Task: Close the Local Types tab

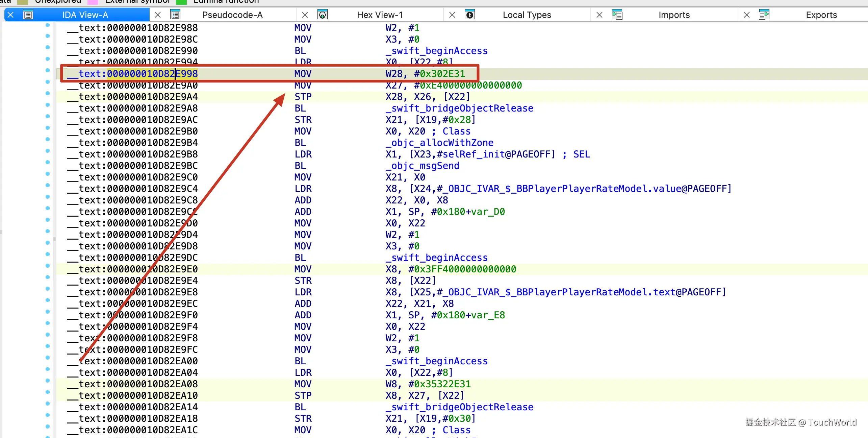Action: [452, 15]
